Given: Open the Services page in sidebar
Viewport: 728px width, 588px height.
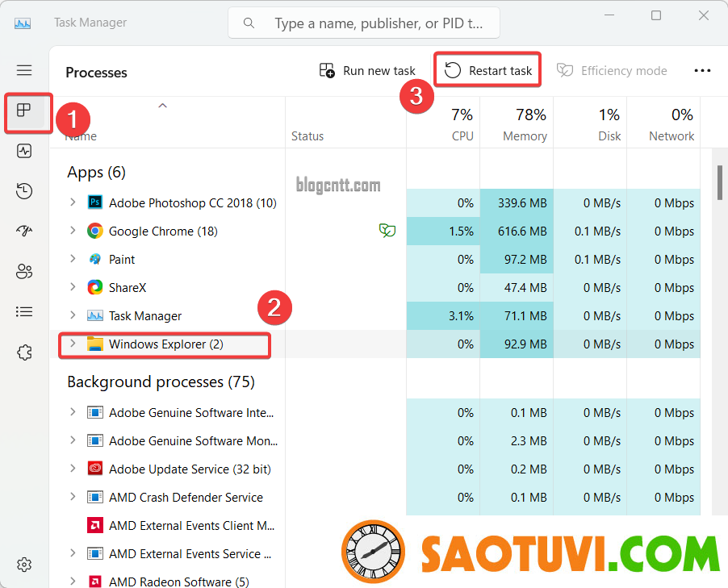Looking at the screenshot, I should coord(24,352).
